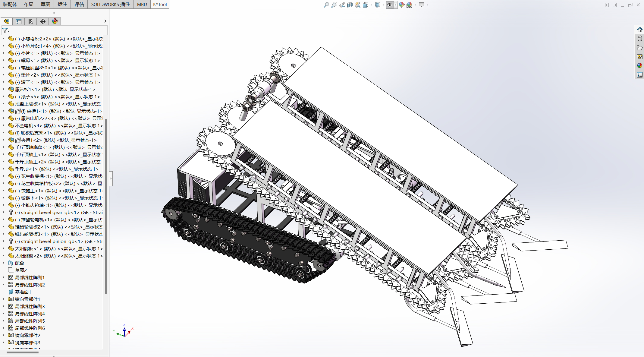This screenshot has width=644, height=357.
Task: Open the File Explorer folder task pane icon
Action: 639,48
